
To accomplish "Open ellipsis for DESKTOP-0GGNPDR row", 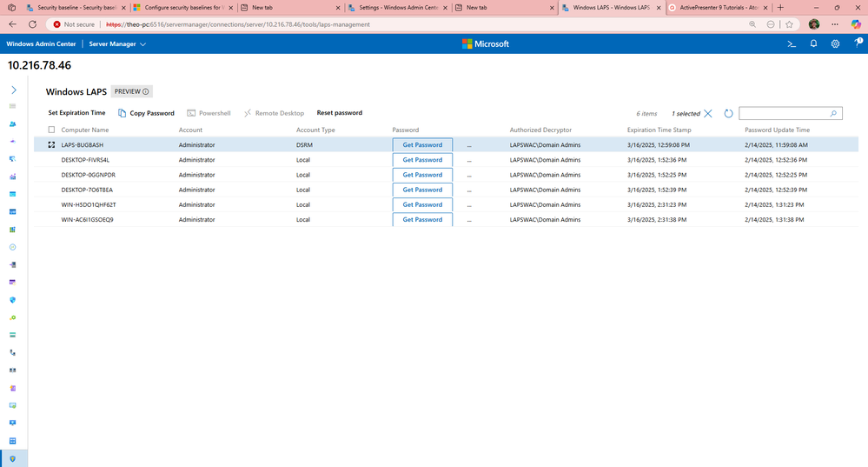I will (x=469, y=175).
